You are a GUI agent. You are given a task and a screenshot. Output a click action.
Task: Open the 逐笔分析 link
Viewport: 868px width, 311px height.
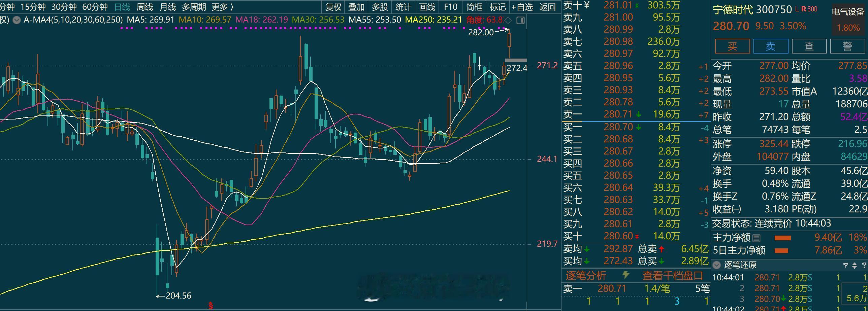[x=586, y=276]
